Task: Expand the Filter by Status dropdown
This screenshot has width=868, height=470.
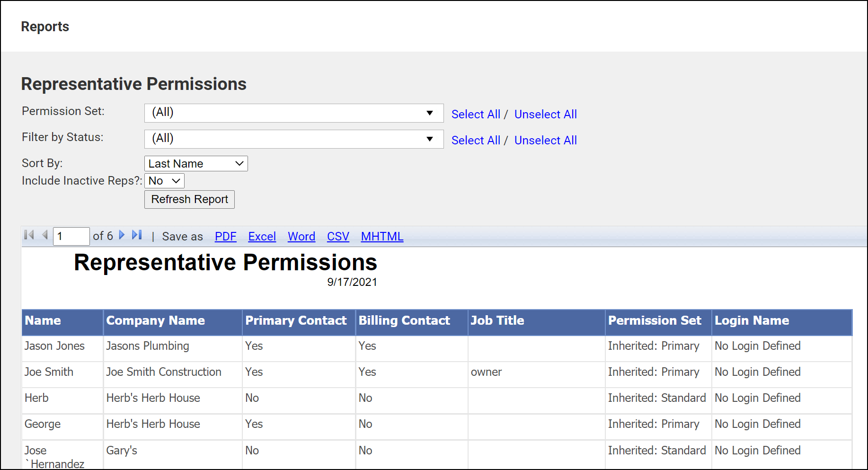Action: pos(293,139)
